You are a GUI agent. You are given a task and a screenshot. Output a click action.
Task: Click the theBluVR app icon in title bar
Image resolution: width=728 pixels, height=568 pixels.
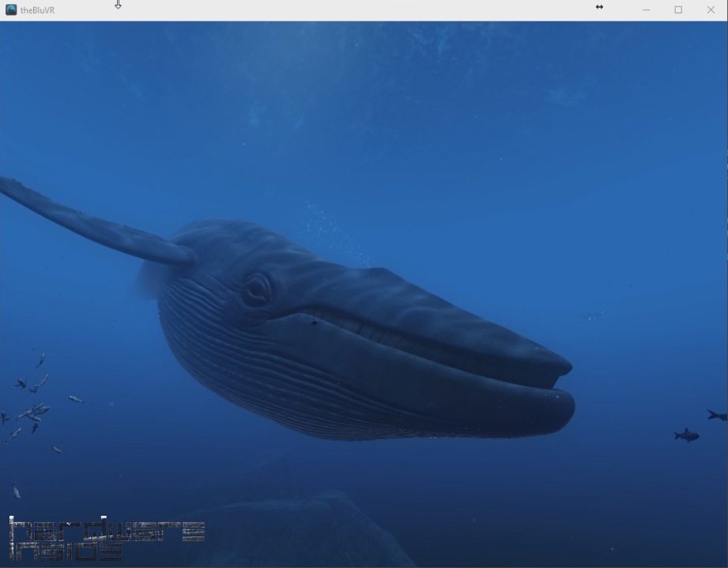(11, 9)
